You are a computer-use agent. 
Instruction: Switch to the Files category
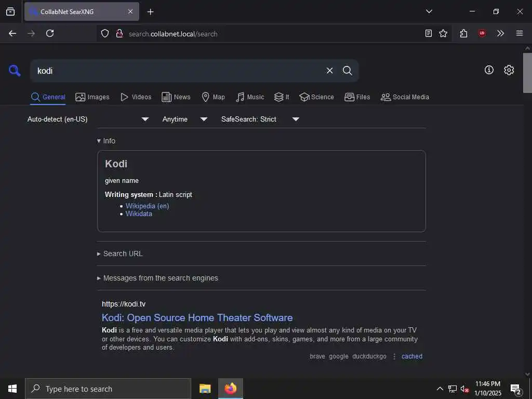click(x=357, y=97)
